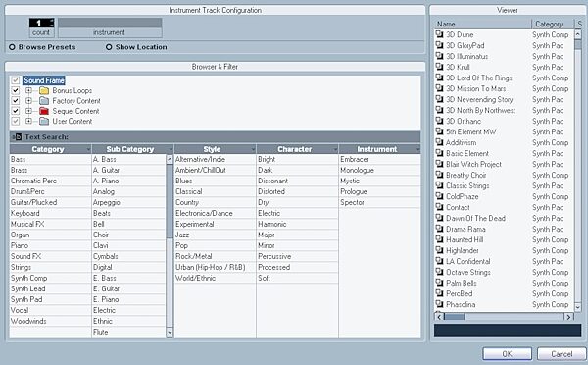This screenshot has width=588, height=365.
Task: Click the preset icon beside Contact
Action: [439, 207]
